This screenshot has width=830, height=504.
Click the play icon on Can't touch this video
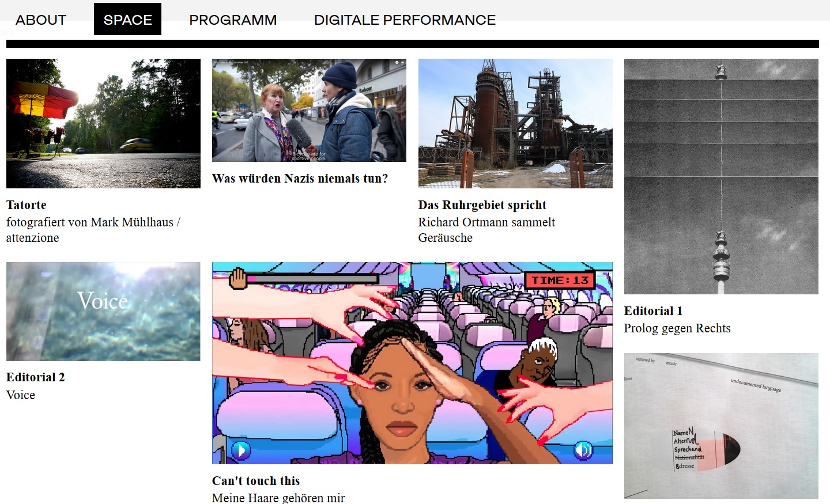tap(240, 450)
